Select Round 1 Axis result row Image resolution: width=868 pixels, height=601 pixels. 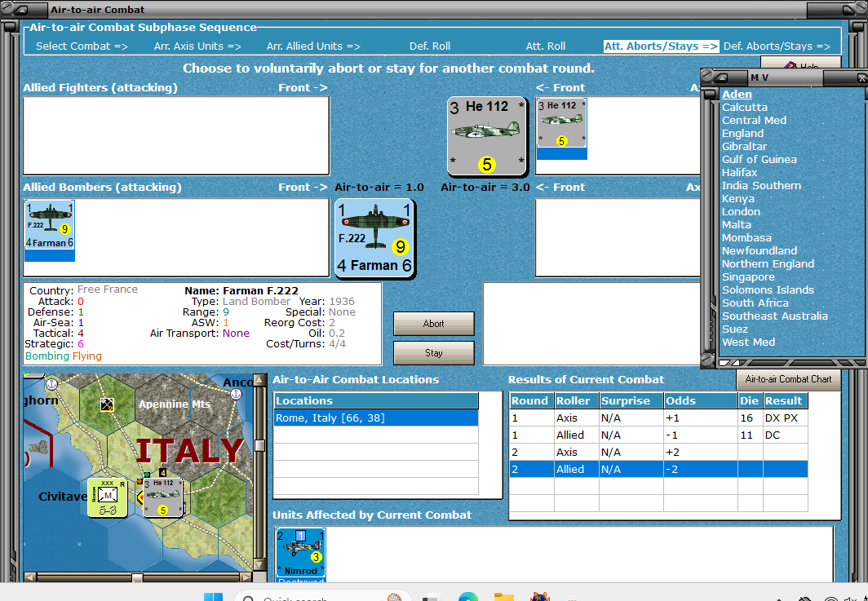click(x=658, y=418)
